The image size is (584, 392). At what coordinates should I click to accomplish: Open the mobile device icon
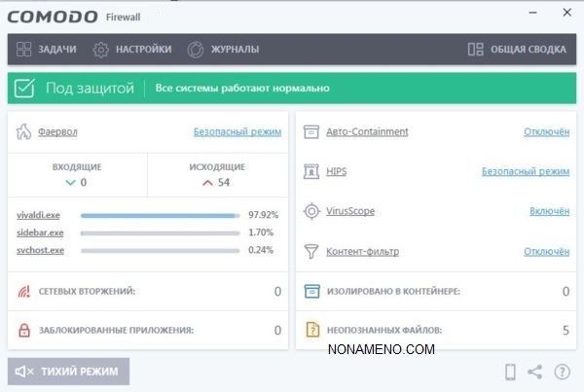[509, 372]
